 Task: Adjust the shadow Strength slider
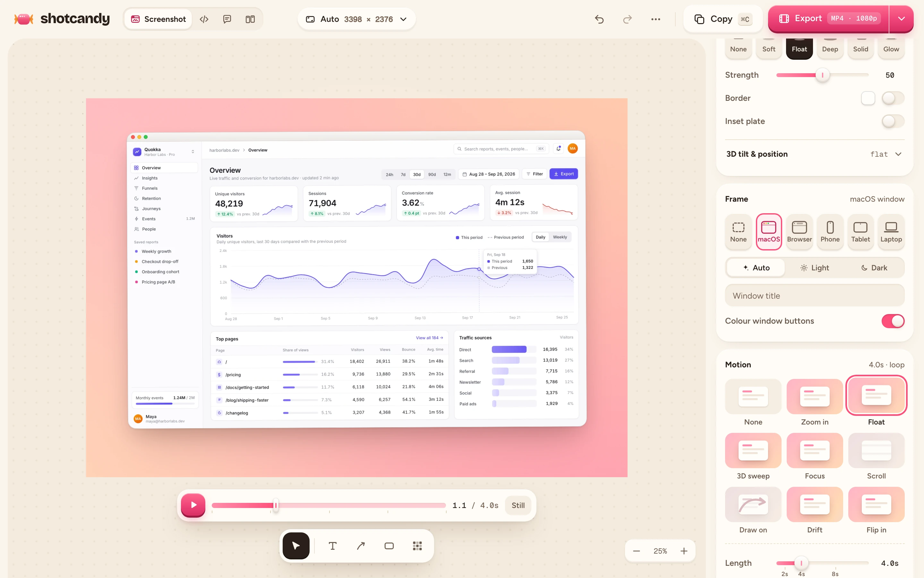pos(822,75)
